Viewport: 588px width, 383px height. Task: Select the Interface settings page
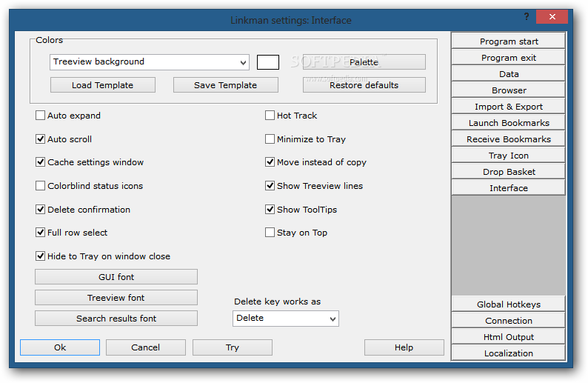pyautogui.click(x=508, y=188)
